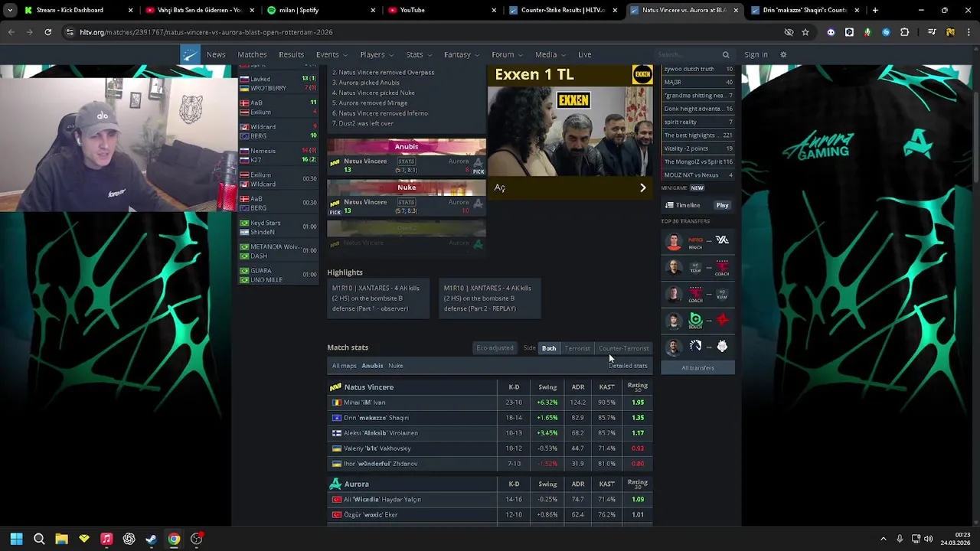Expand the Stats dropdown menu
980x551 pixels.
tap(418, 54)
